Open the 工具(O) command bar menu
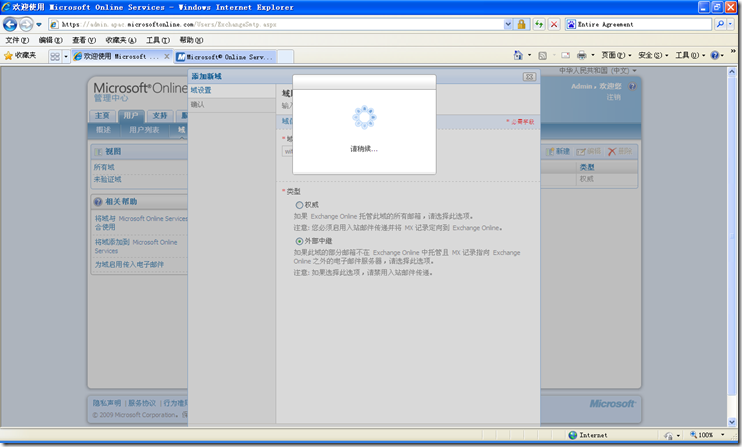 (x=690, y=55)
